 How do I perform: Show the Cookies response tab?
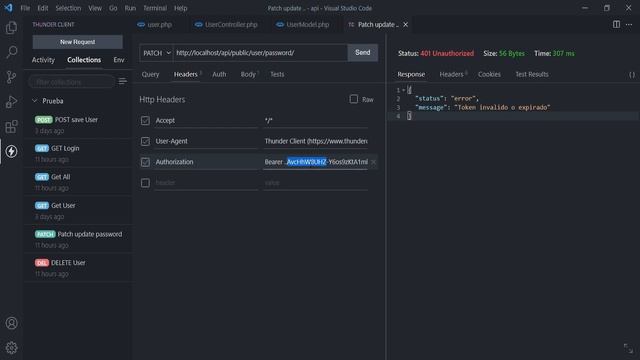[489, 74]
